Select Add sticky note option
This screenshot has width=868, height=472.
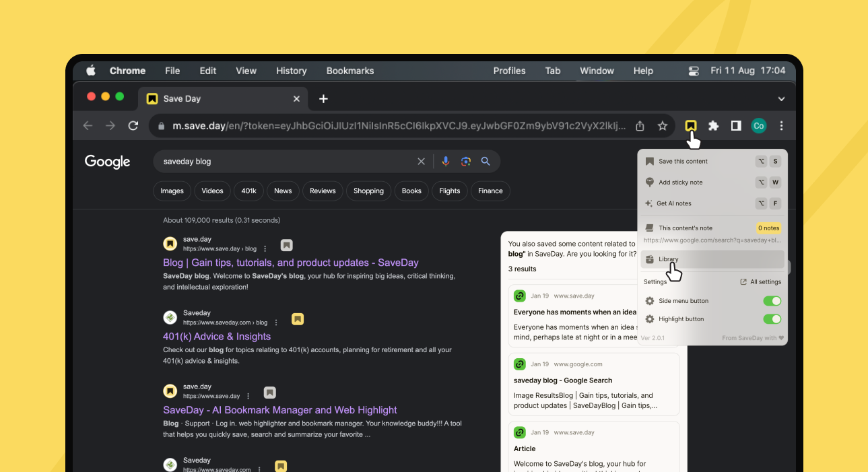(x=712, y=182)
